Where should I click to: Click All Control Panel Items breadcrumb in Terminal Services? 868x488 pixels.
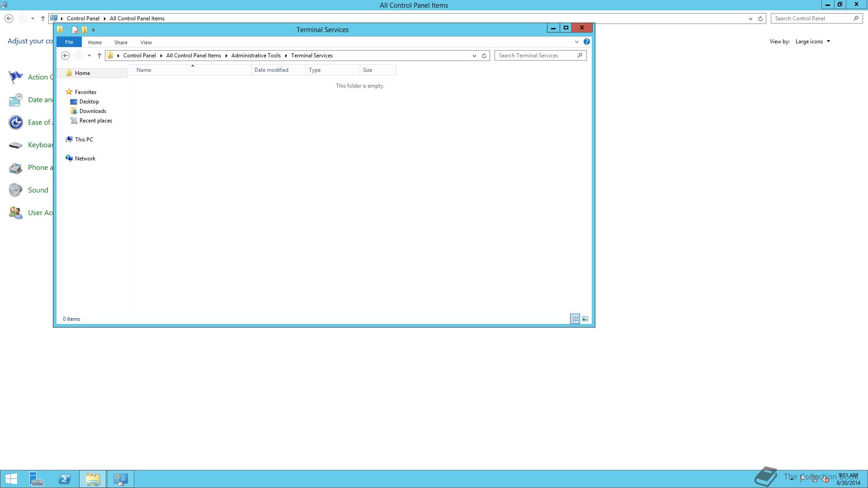click(193, 56)
